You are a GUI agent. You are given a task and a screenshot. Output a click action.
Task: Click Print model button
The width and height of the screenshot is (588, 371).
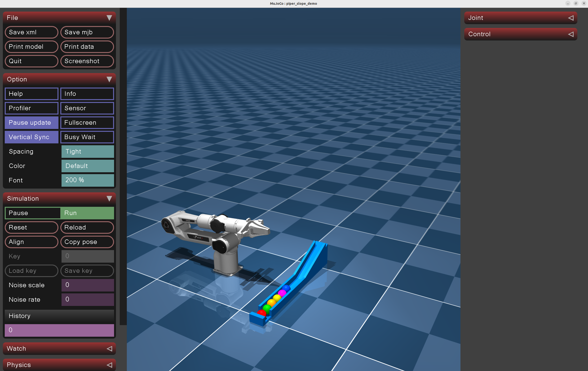(x=31, y=47)
